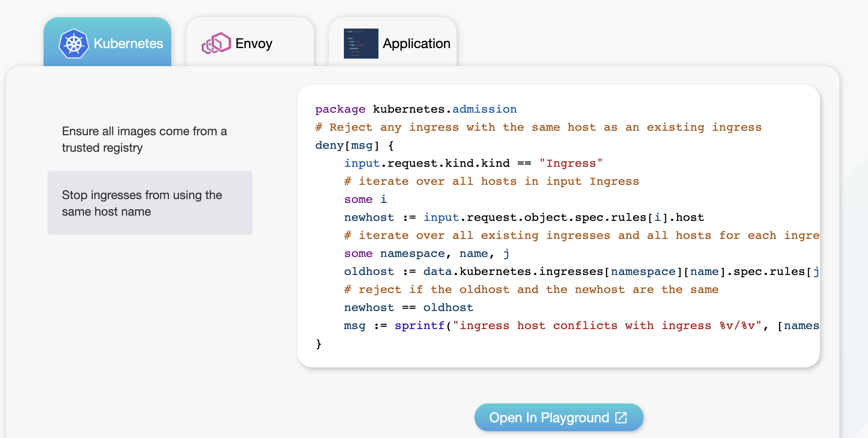Screen dimensions: 868x438
Task: Click the Kubernetes helm wheel logo
Action: click(x=74, y=44)
